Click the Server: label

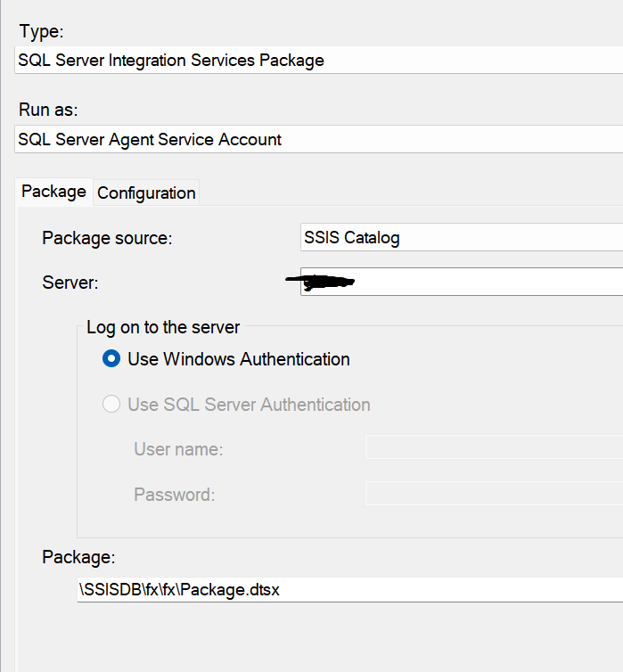pyautogui.click(x=70, y=283)
